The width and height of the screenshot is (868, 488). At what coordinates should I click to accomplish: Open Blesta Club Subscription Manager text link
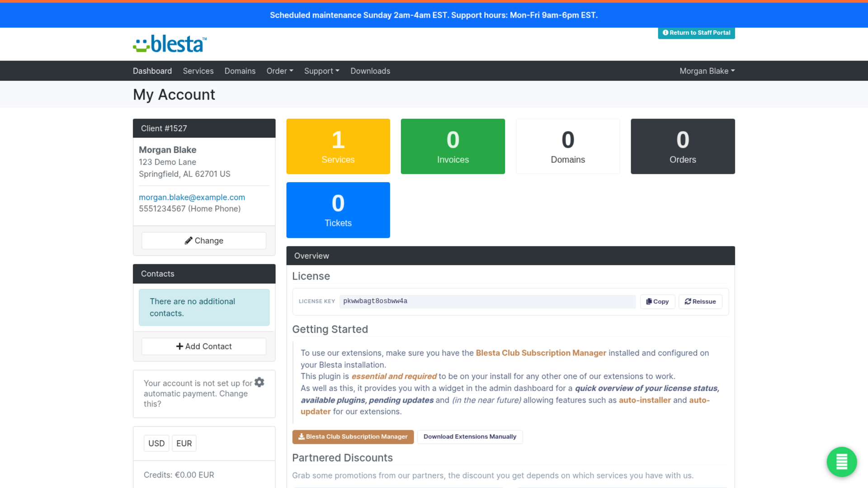point(541,353)
